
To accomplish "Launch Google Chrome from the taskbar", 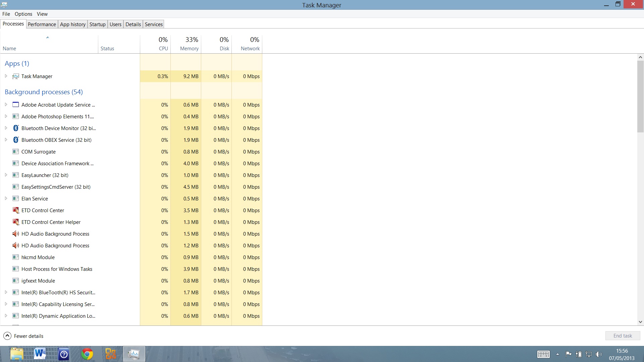I will tap(87, 354).
